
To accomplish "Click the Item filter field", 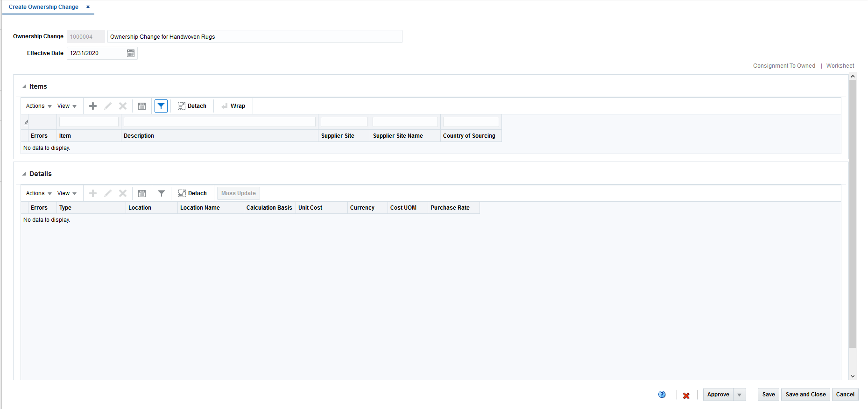I will (89, 122).
